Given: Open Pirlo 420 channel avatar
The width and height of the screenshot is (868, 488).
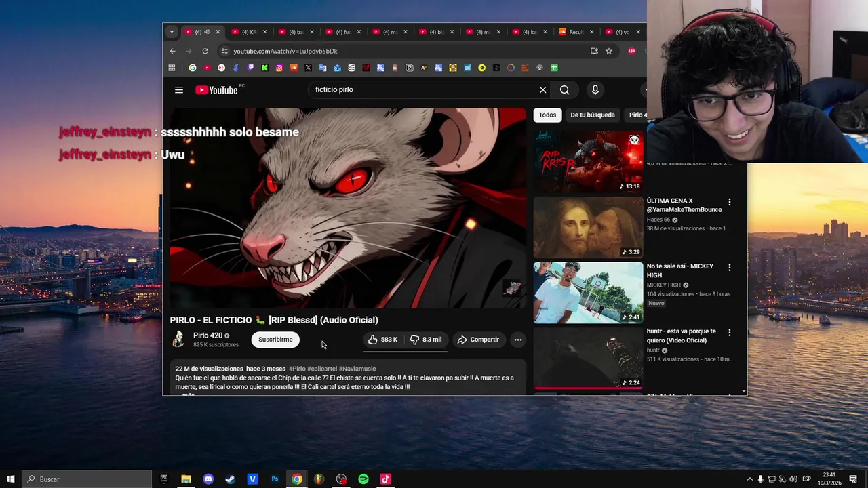Looking at the screenshot, I should pos(179,339).
